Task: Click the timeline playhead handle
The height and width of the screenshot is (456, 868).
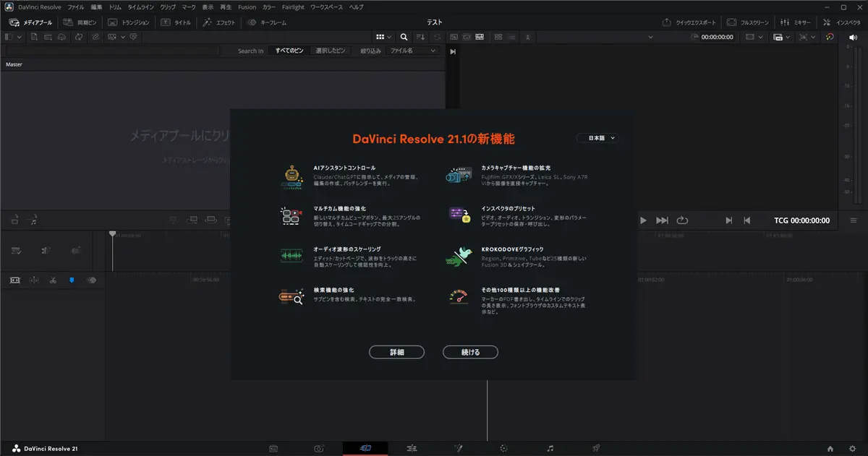Action: [112, 234]
